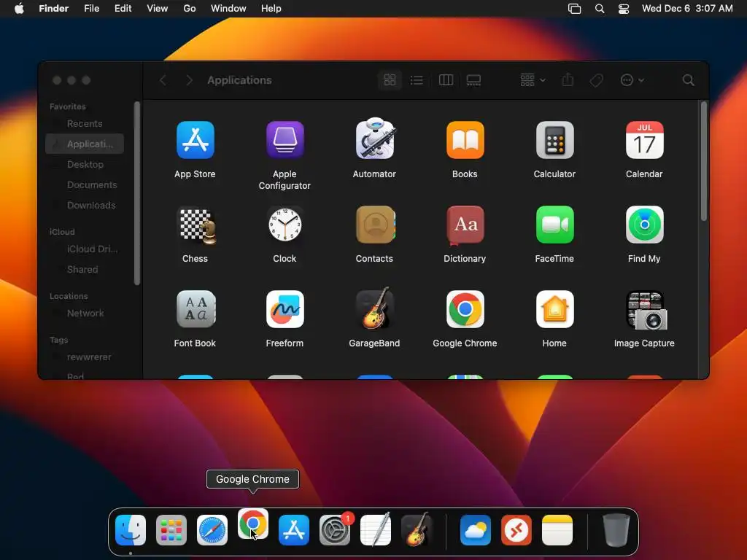747x560 pixels.
Task: Select the Automator app icon
Action: (x=374, y=139)
